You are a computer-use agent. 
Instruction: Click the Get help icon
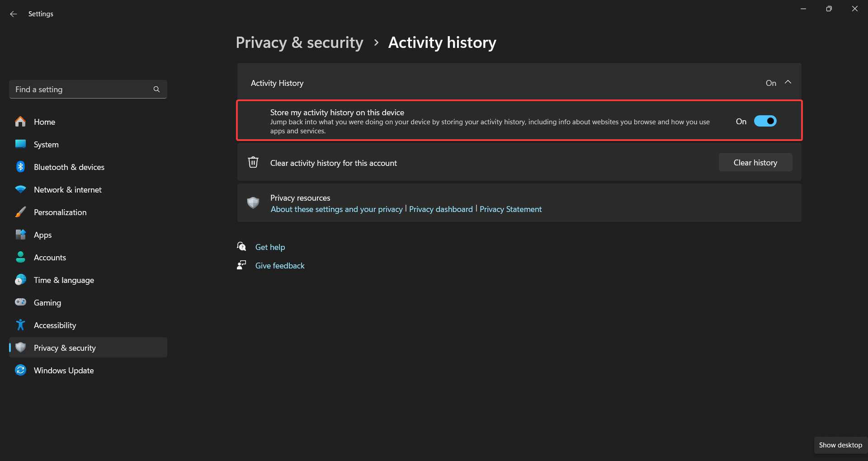tap(241, 246)
